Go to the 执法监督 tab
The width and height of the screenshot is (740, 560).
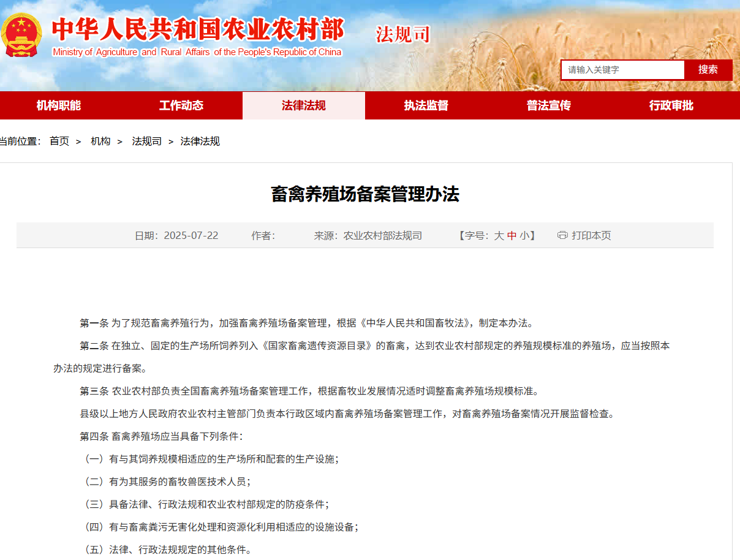pos(426,105)
